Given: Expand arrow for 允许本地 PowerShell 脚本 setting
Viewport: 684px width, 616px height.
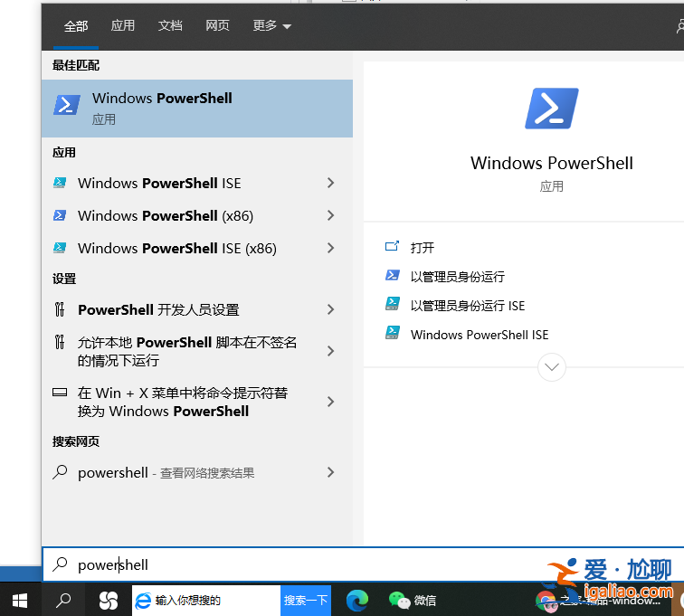Looking at the screenshot, I should pos(330,351).
